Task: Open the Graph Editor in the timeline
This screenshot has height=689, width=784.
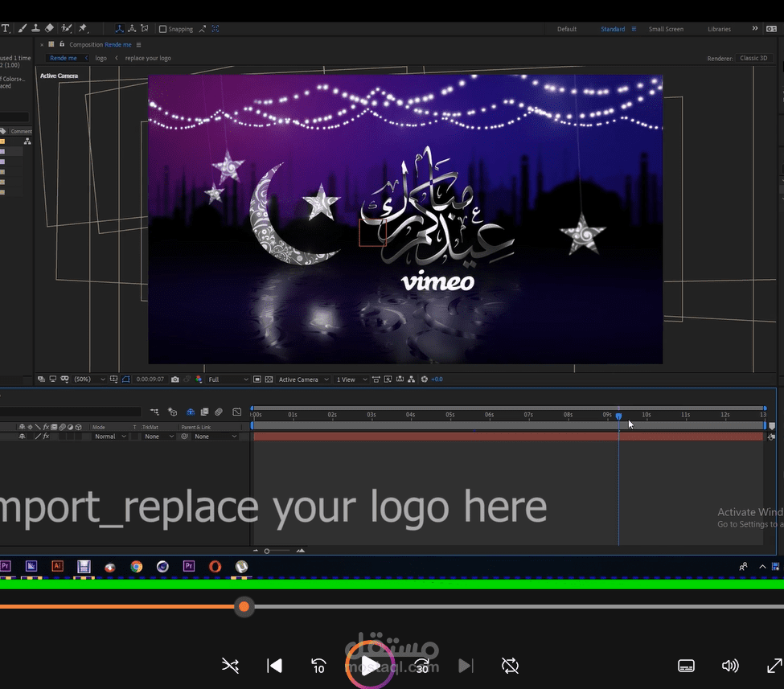Action: coord(236,412)
